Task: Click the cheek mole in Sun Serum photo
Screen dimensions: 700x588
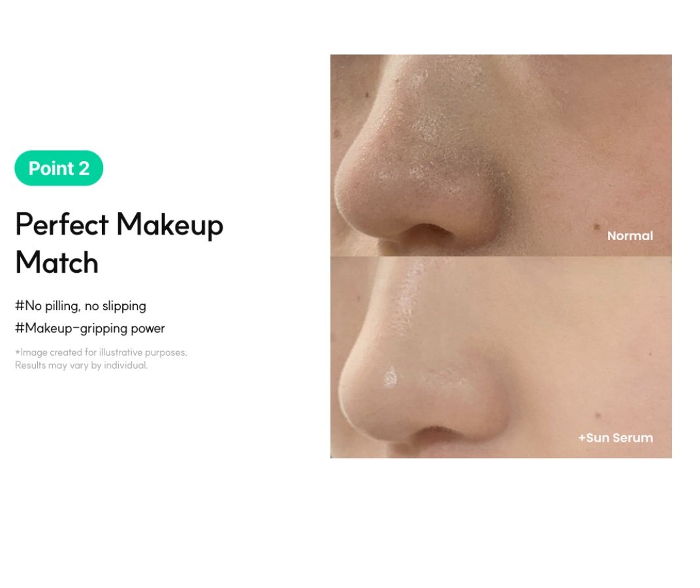Action: 597,416
